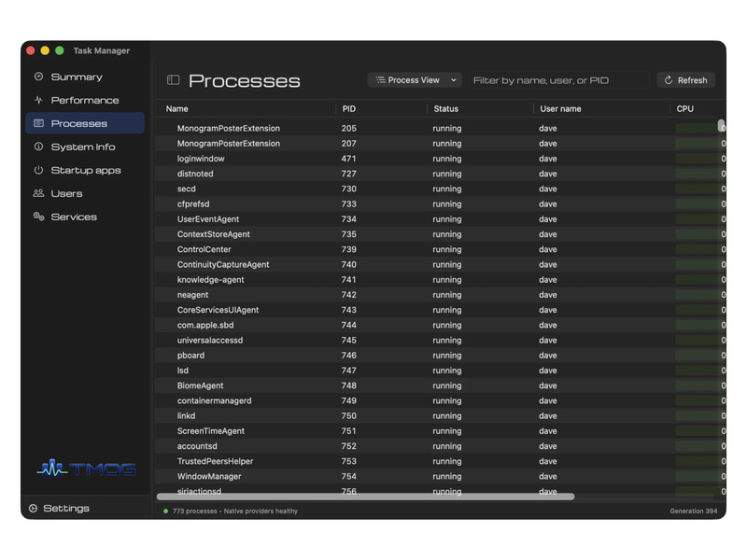747x560 pixels.
Task: Switch to the Performance section label
Action: (x=85, y=100)
